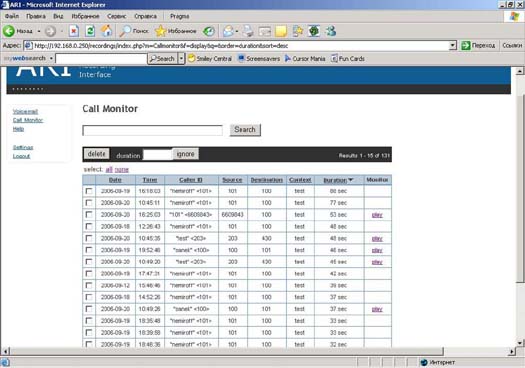Screen dimensions: 525x368
Task: Open the Search magnifier toolbar icon
Action: coord(125,31)
